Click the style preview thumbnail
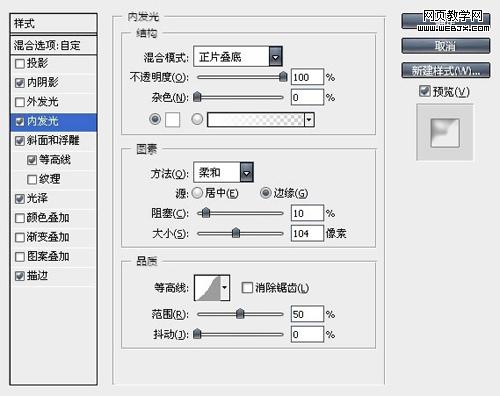 click(445, 133)
